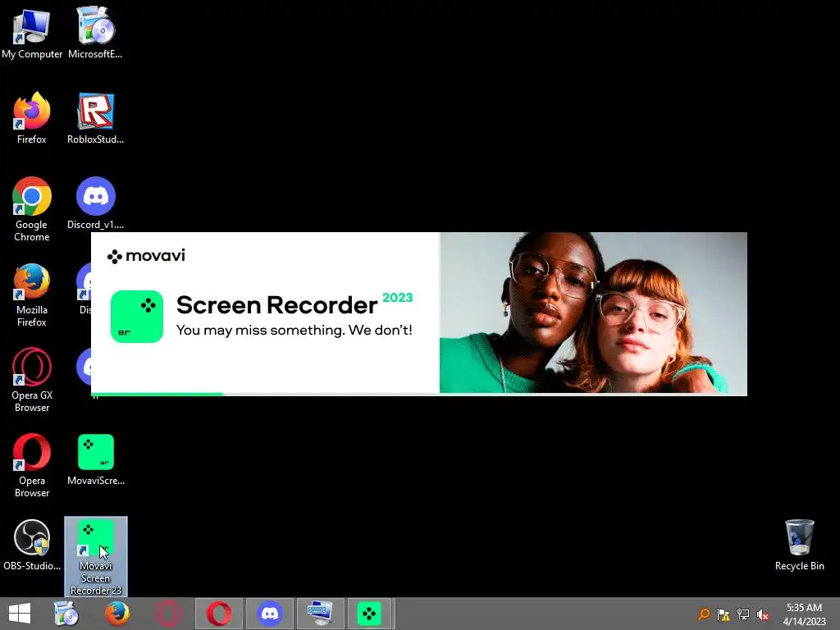Open the Windows Start button

tap(20, 614)
